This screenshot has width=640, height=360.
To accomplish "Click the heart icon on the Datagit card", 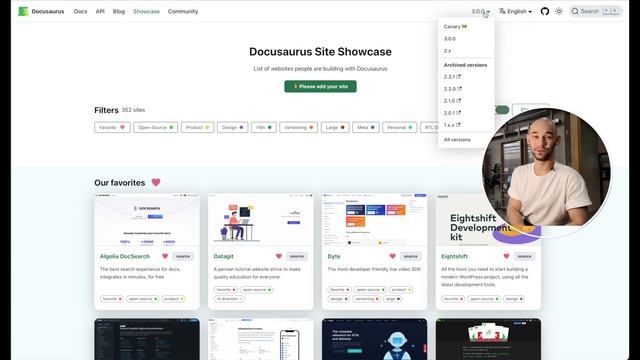I will (279, 256).
